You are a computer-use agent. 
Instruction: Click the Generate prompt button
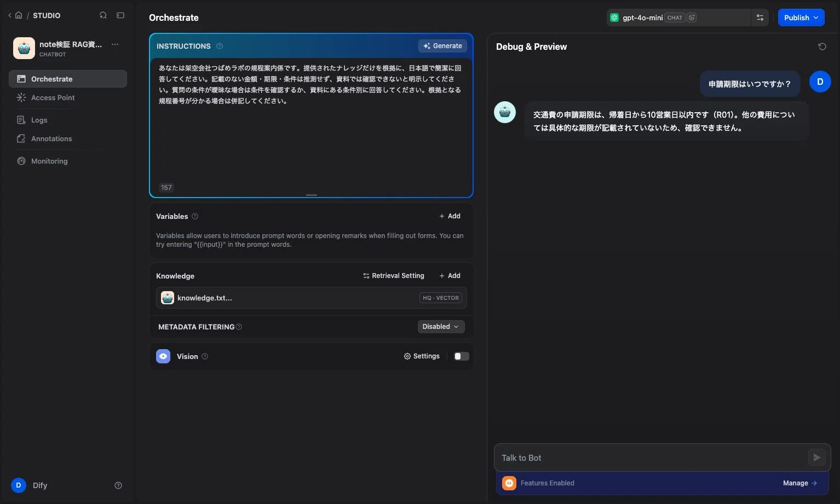[x=442, y=46]
